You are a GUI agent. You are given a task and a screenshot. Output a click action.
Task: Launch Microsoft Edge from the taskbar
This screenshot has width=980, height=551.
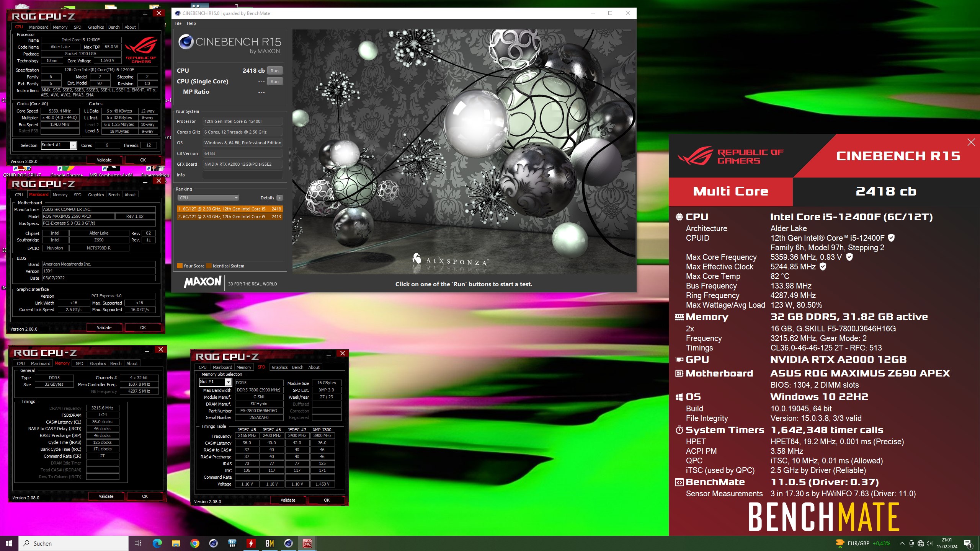coord(157,543)
